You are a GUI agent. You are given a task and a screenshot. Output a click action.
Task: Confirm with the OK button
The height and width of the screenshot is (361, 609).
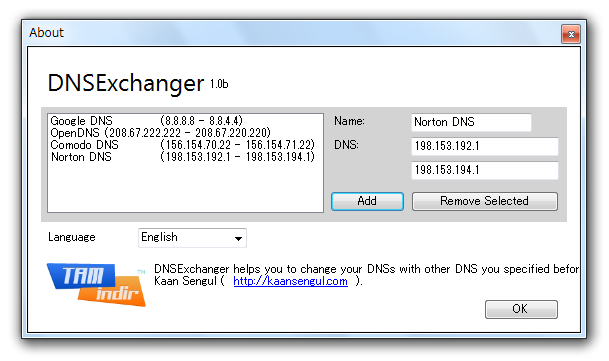coord(521,309)
